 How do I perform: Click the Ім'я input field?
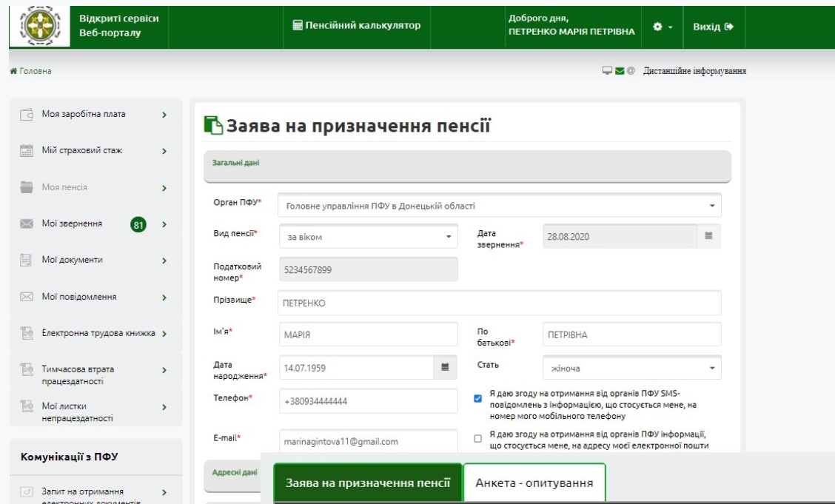coord(369,335)
